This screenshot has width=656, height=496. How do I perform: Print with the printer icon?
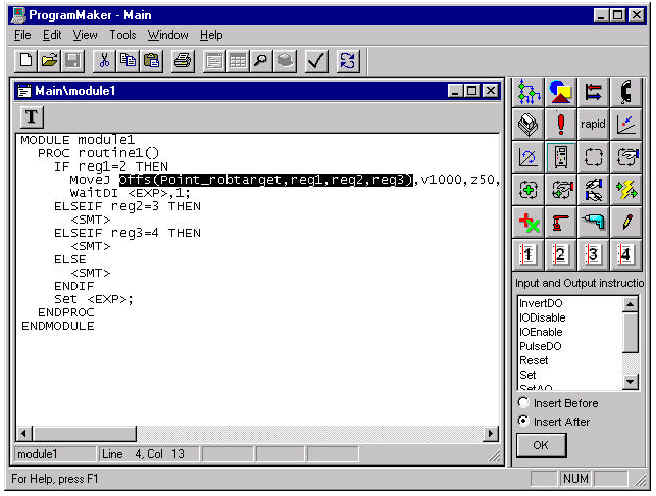pyautogui.click(x=183, y=61)
